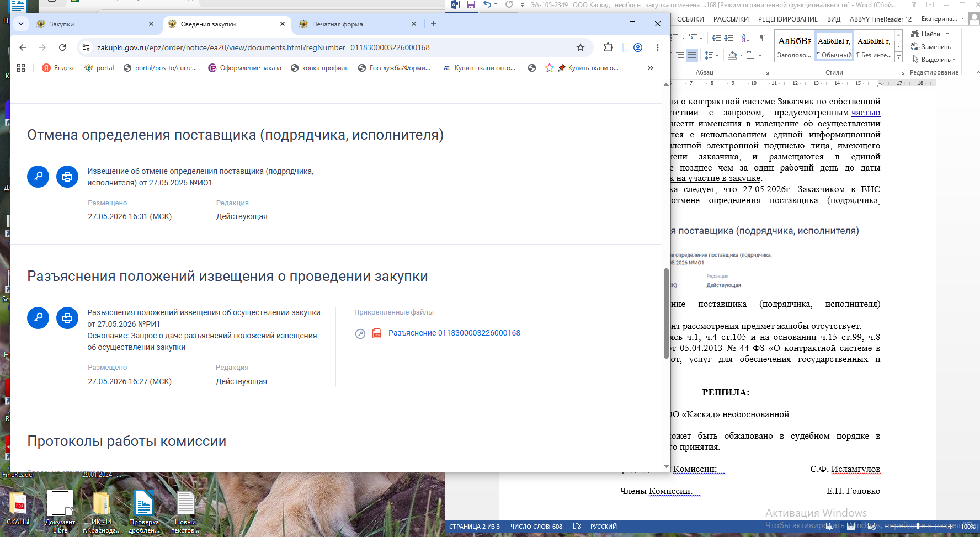Open borders dropdown arrow in Word

tap(760, 55)
